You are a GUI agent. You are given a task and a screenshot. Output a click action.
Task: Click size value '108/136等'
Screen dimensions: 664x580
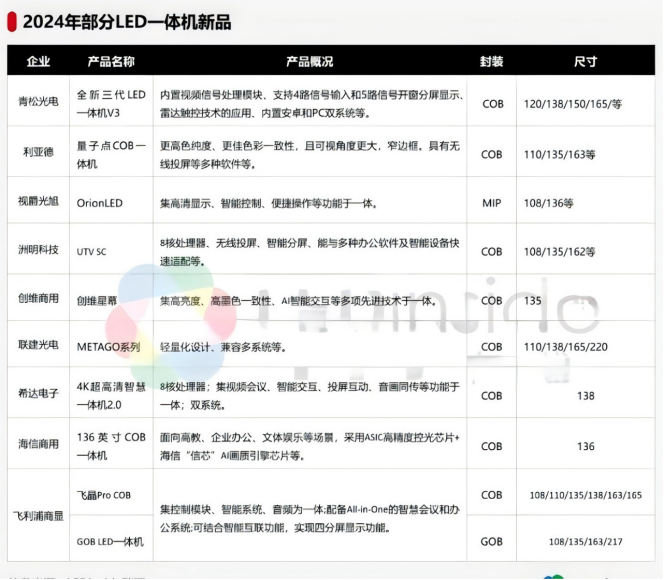pos(548,203)
